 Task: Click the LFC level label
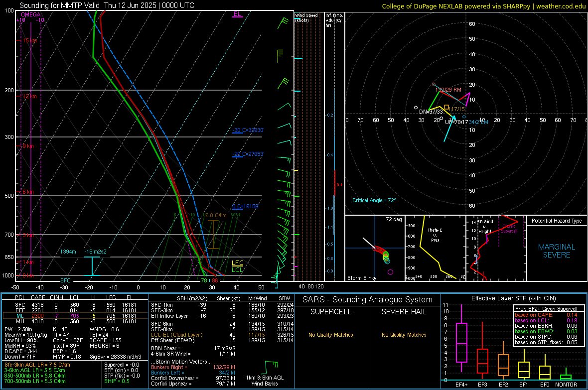point(237,263)
